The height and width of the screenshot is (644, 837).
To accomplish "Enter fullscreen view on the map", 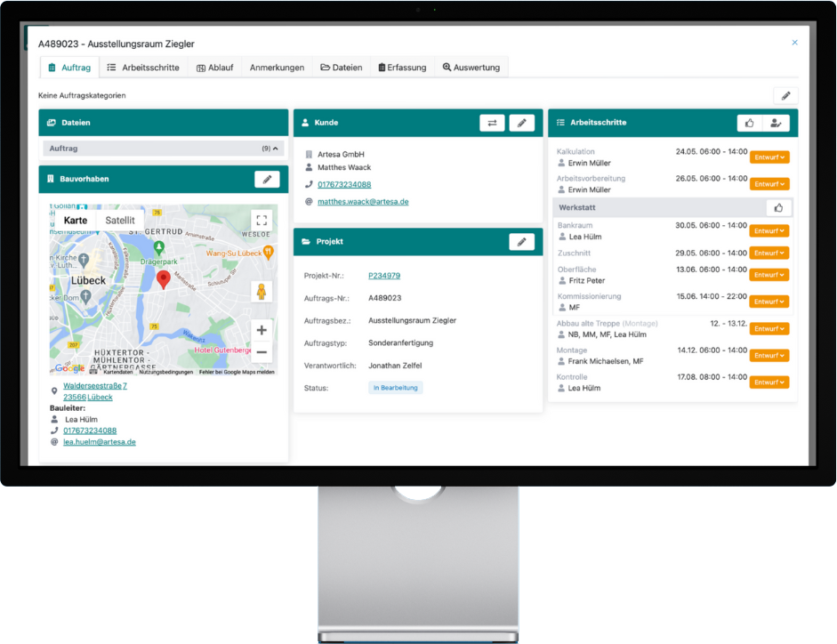I will tap(261, 220).
